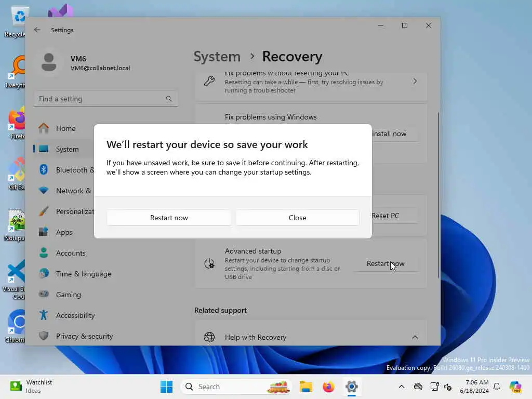Click the Settings gear taskbar icon
Screen dimensions: 532x399
(352, 387)
